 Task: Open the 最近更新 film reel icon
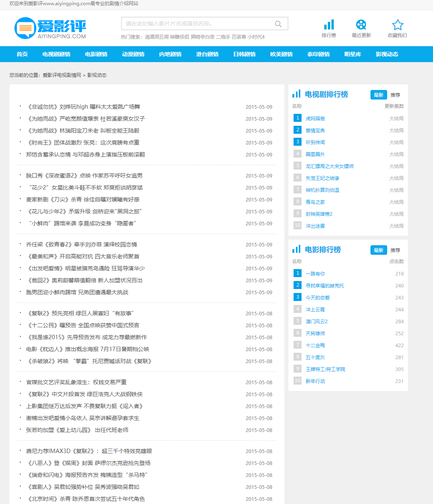click(361, 25)
